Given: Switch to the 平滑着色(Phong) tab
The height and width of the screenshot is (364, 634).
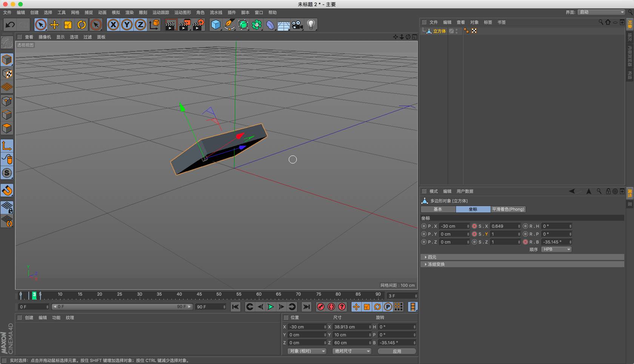Looking at the screenshot, I should [x=508, y=209].
